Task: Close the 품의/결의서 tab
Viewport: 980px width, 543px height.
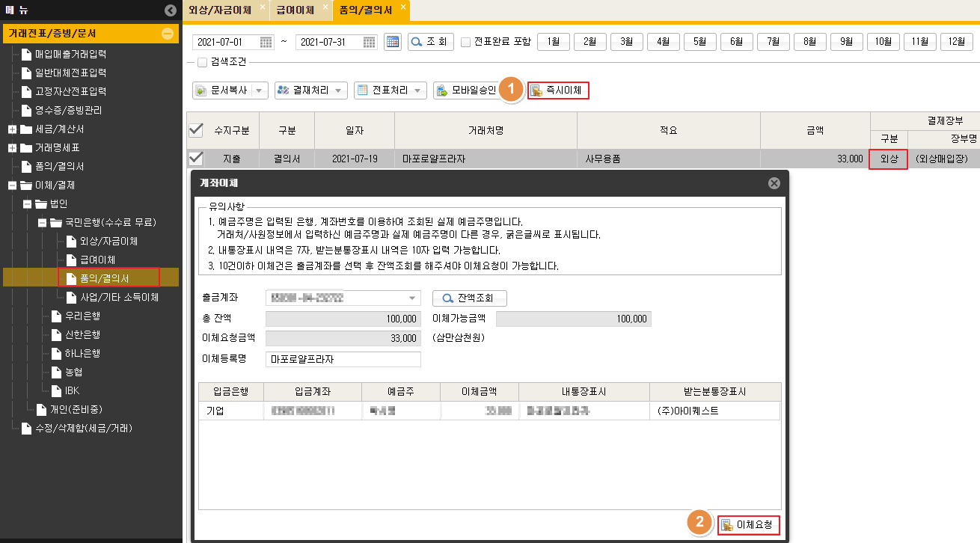Action: 403,7
